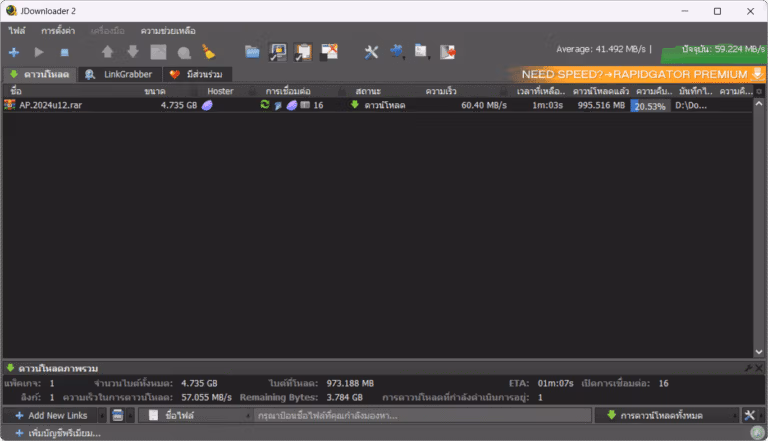Click the scrollbar up arrow in download list
Screen dimensions: 768x441
coord(759,104)
